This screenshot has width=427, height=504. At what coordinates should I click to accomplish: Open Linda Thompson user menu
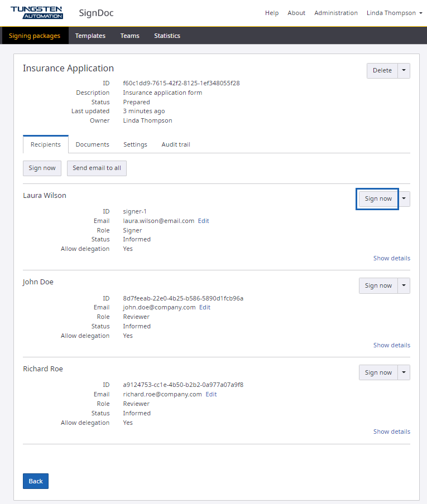click(x=394, y=13)
